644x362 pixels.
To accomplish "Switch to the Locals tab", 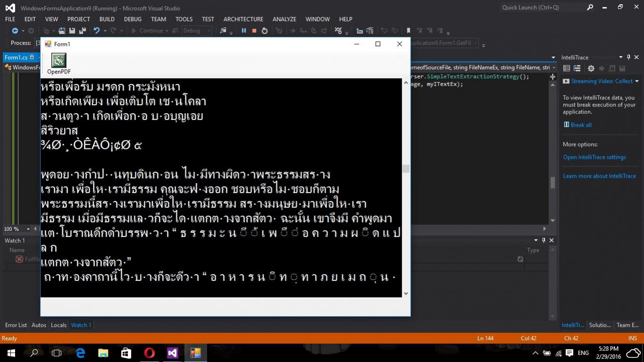I will 58,325.
